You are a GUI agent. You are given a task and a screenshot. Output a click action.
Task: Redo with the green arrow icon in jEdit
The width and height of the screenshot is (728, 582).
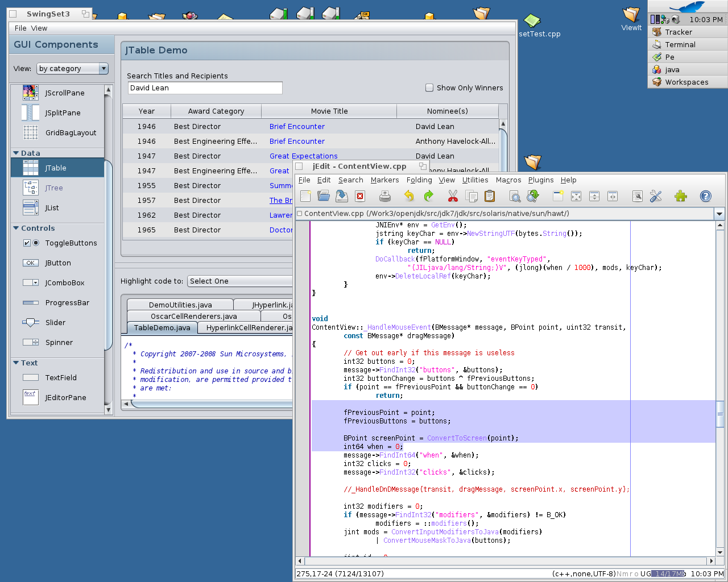coord(428,196)
